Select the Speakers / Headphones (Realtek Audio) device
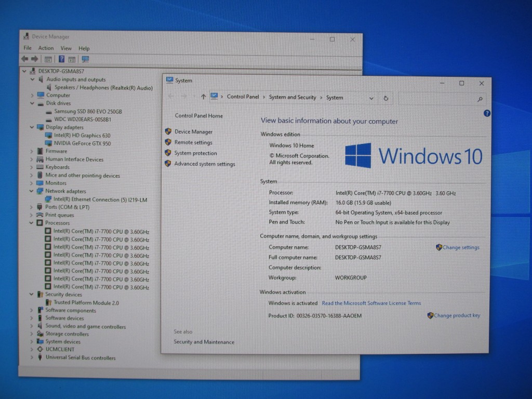 point(103,88)
